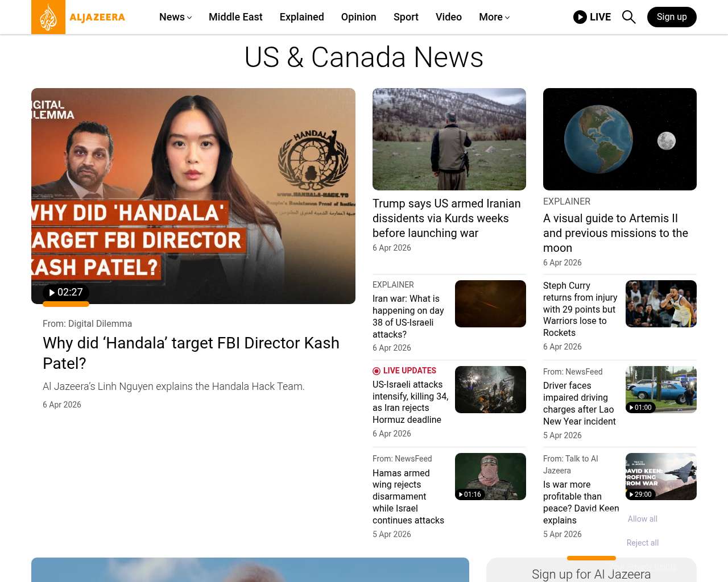This screenshot has width=728, height=582.
Task: Open the Middle East section
Action: pyautogui.click(x=235, y=17)
